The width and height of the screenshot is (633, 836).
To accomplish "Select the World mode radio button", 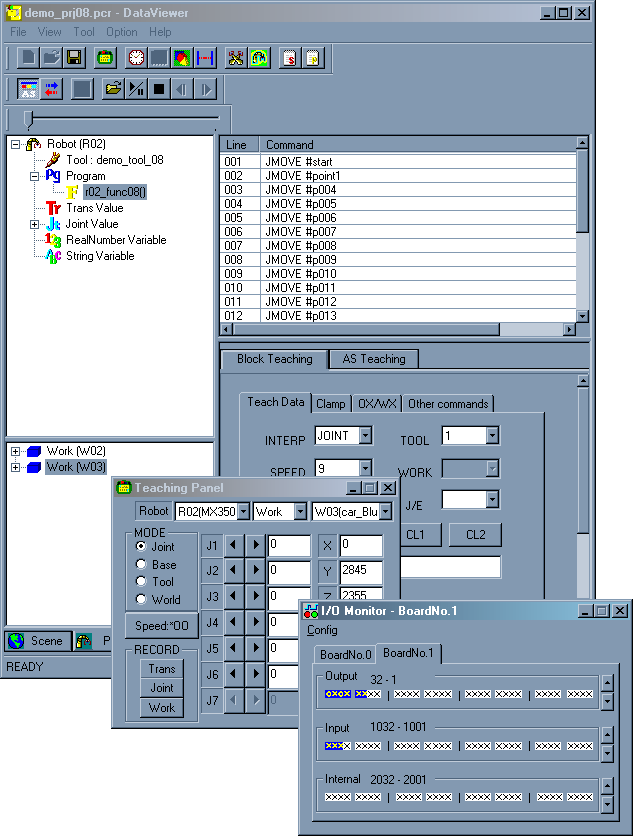I will point(141,600).
